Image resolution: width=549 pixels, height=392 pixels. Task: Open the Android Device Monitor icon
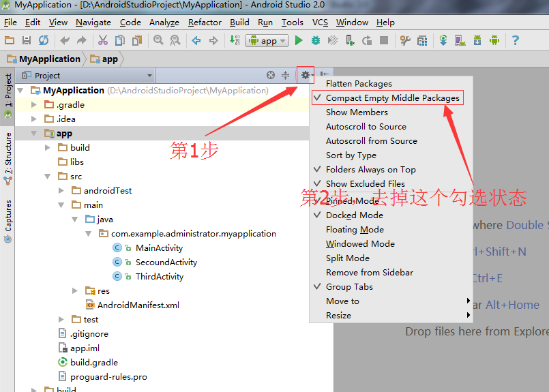point(494,41)
